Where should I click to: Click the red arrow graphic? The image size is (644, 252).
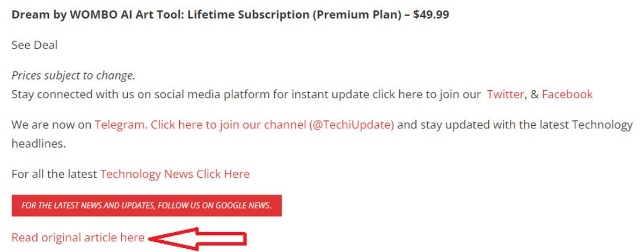[197, 238]
